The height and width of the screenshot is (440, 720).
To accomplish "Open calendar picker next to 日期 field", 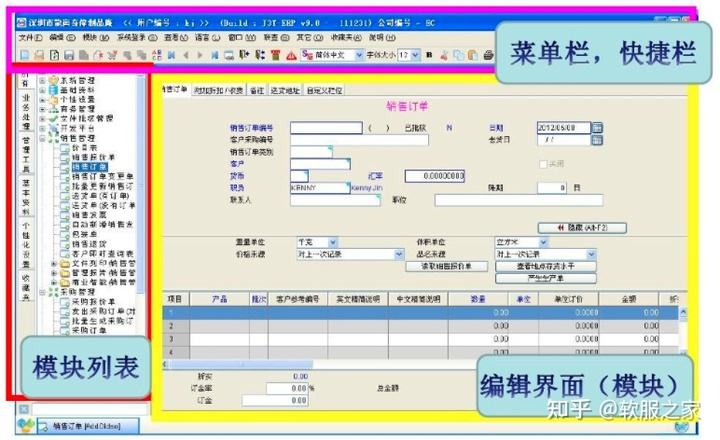I will point(597,127).
